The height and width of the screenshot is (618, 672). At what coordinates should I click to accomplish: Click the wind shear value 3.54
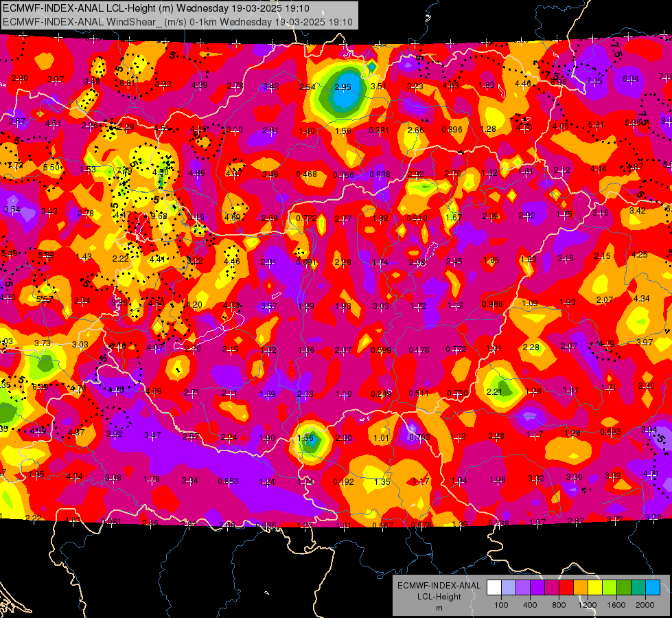[12, 209]
